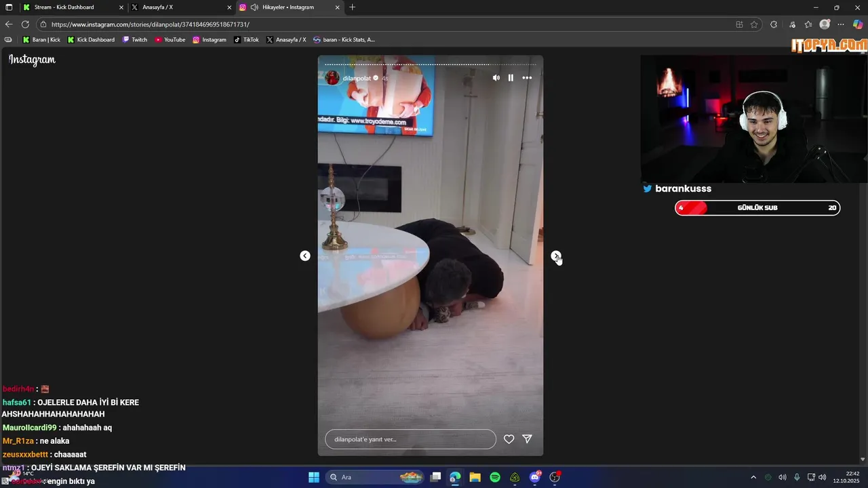
Task: Click the favorites bar icon left of Baran | Kick
Action: tap(8, 40)
